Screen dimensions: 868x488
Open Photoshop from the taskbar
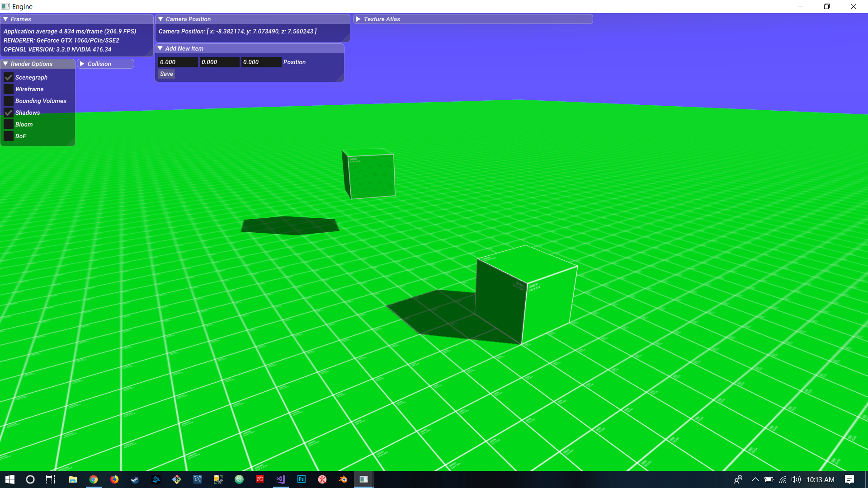302,479
